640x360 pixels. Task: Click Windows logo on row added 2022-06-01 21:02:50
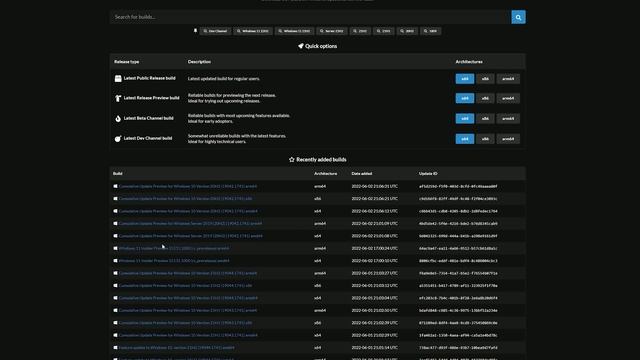point(116,310)
